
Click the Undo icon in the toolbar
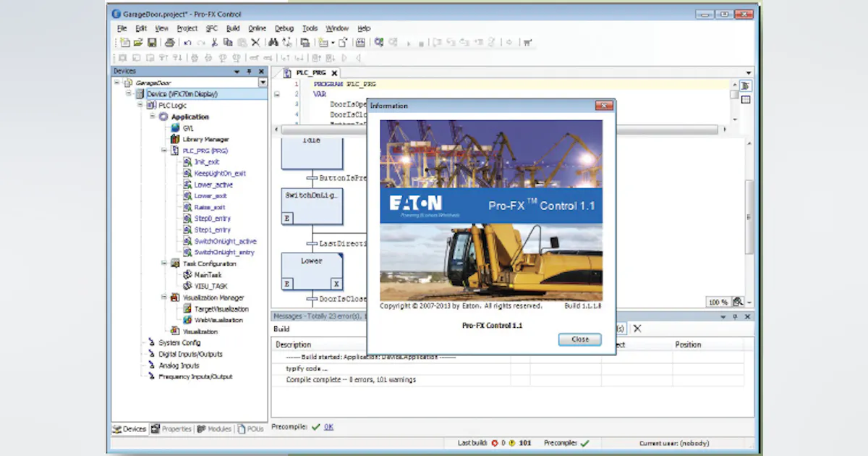coord(188,42)
